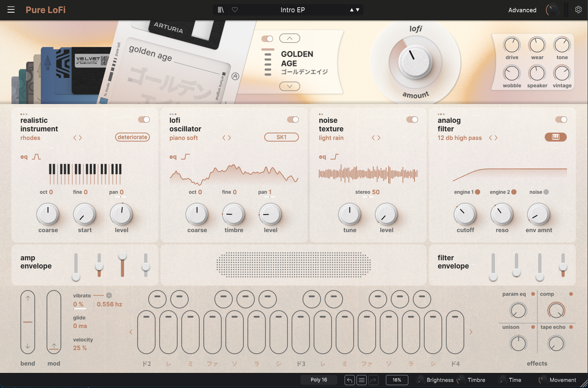The image size is (588, 388).
Task: Disable the realistic instrument engine
Action: pos(144,120)
